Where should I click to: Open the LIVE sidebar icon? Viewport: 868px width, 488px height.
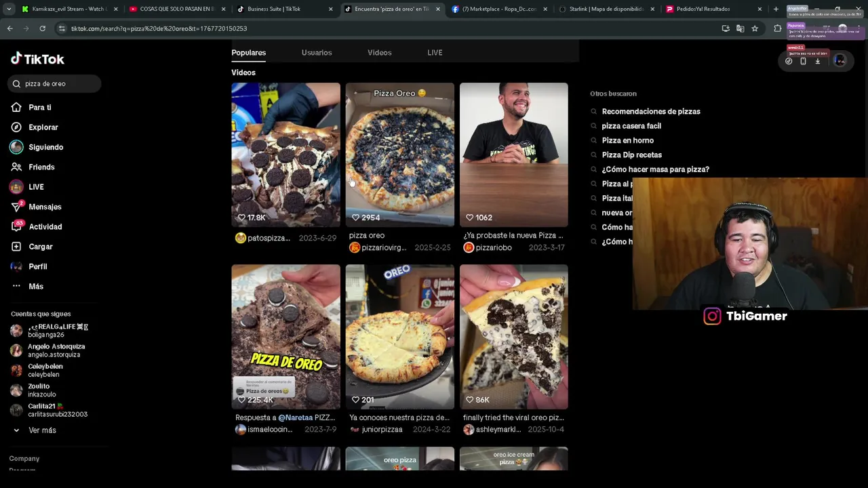click(x=16, y=187)
